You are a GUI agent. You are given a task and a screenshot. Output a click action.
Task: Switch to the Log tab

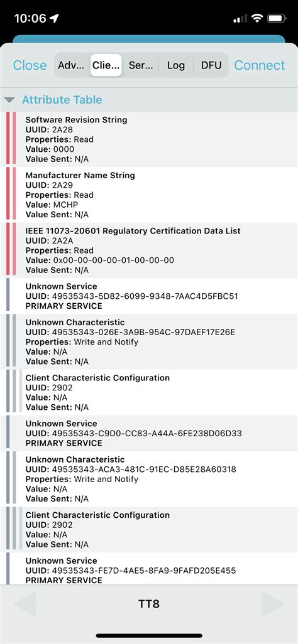click(176, 65)
